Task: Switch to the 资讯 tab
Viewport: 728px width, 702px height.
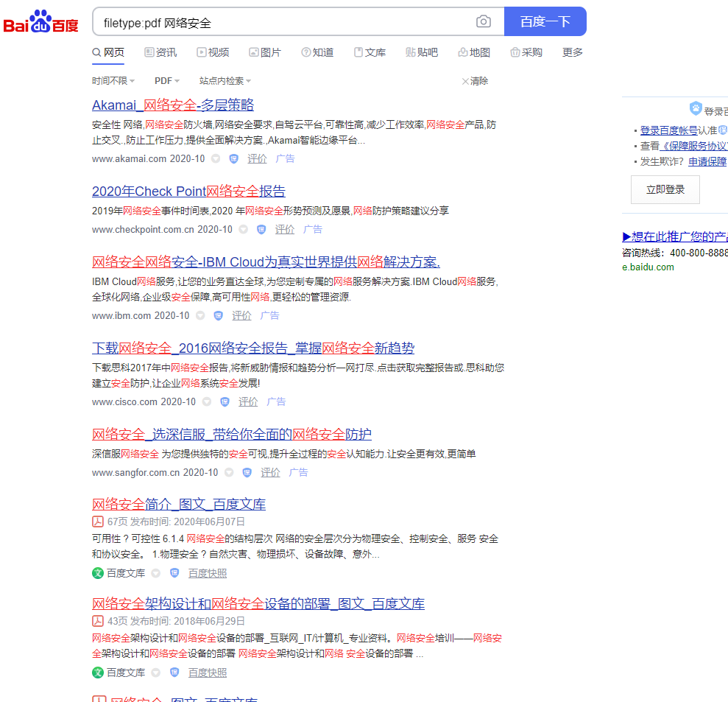Action: pyautogui.click(x=160, y=52)
